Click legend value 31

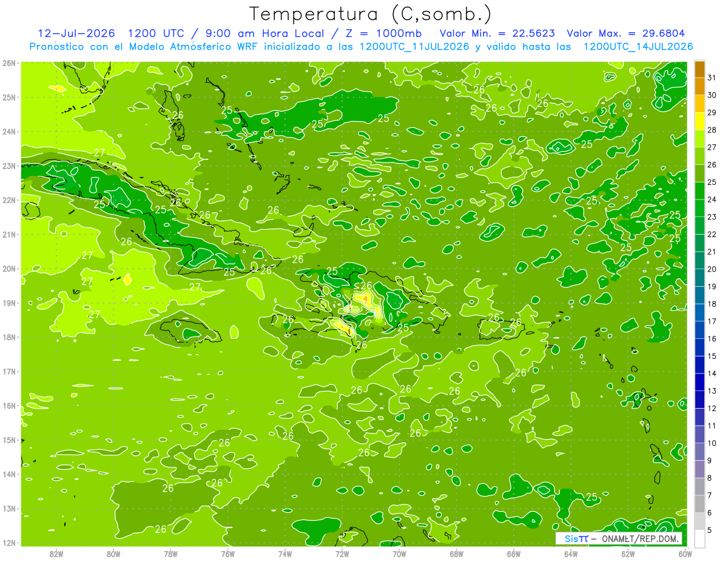click(712, 78)
